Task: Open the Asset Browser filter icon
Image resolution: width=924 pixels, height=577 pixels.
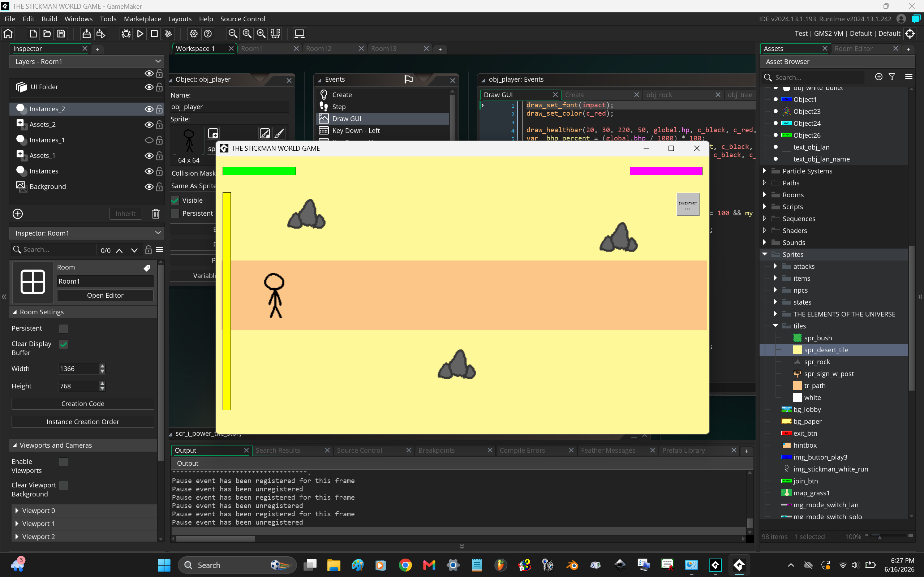Action: point(891,77)
